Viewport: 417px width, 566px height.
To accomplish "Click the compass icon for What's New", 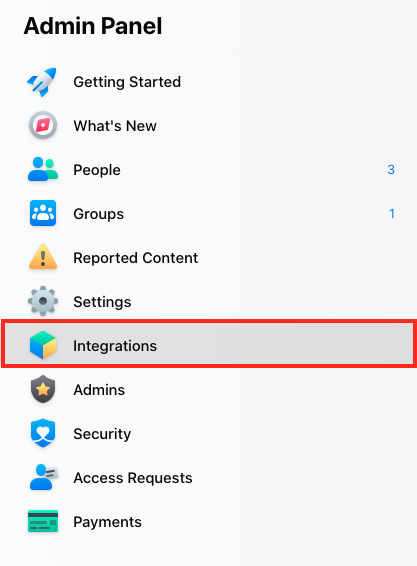I will 43,126.
